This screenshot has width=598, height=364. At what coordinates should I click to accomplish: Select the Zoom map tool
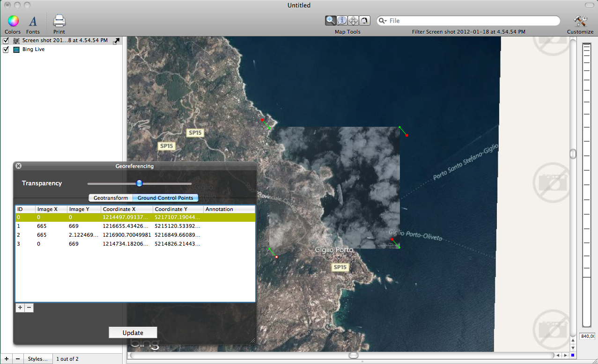(x=331, y=21)
